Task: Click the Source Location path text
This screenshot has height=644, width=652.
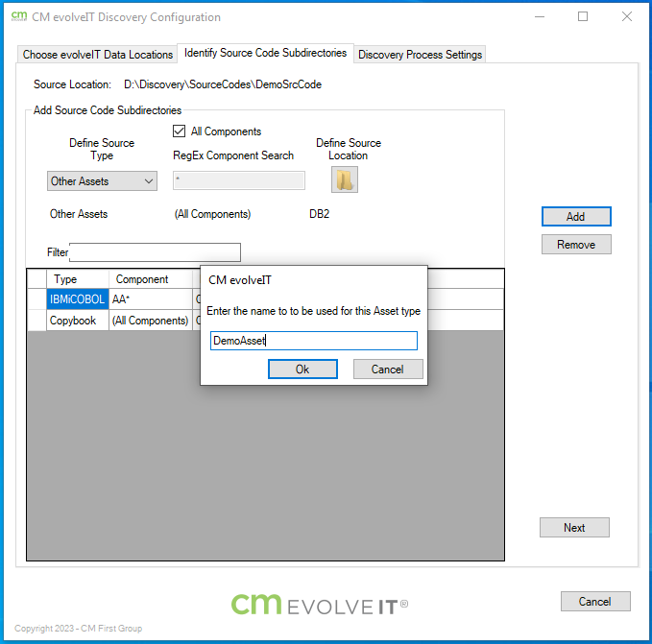Action: point(223,84)
